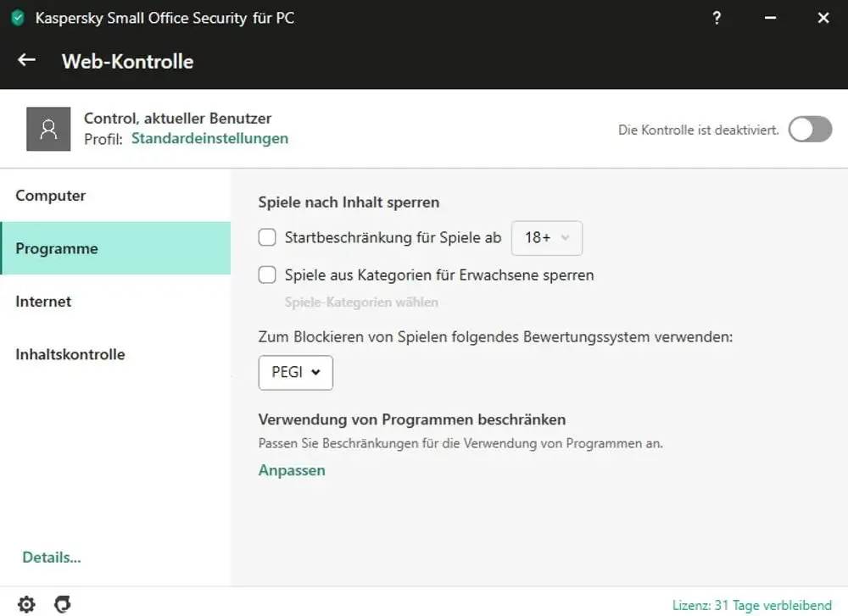Click the Anpassen link
This screenshot has height=616, width=848.
(292, 470)
